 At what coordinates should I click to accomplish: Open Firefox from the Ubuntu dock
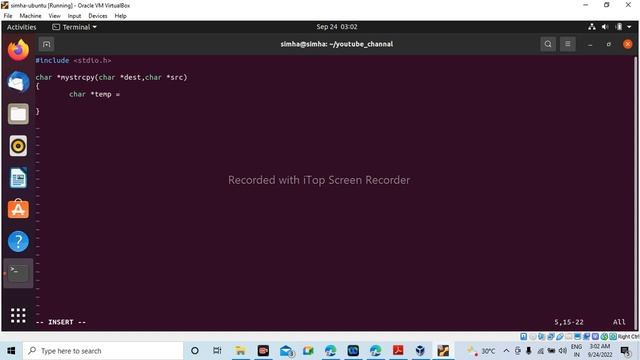pos(18,50)
